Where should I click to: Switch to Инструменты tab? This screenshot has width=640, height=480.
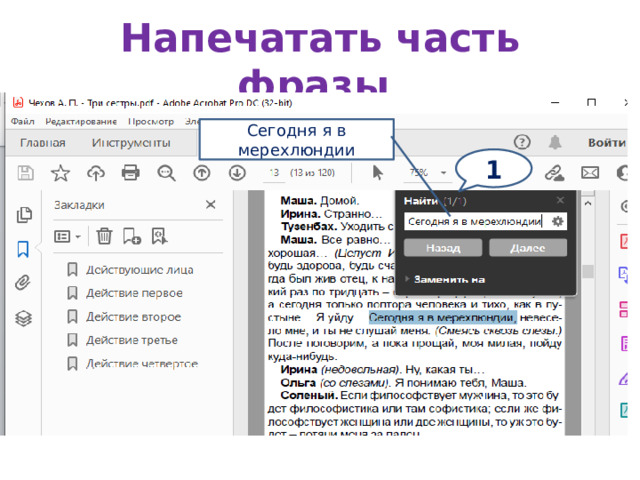coord(131,143)
